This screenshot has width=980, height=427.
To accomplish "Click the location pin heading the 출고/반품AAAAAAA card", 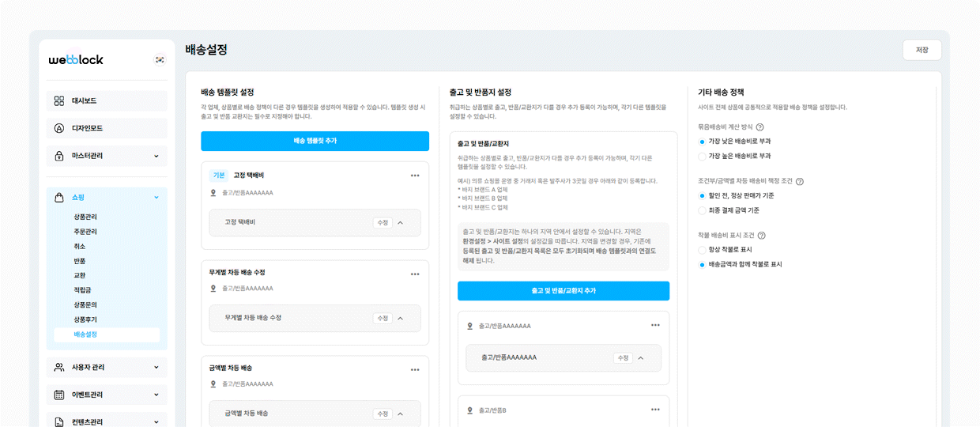I will pyautogui.click(x=469, y=326).
